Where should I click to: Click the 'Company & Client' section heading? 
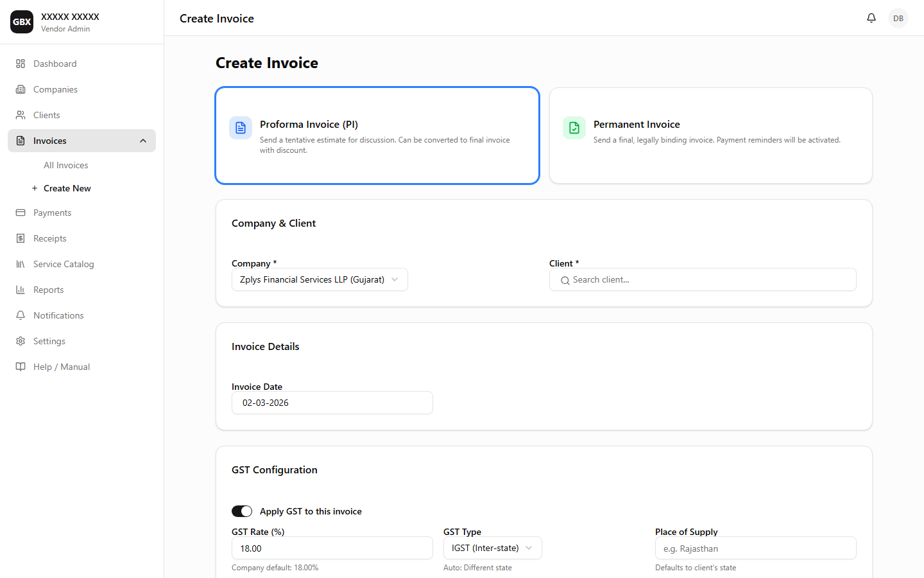coord(274,223)
